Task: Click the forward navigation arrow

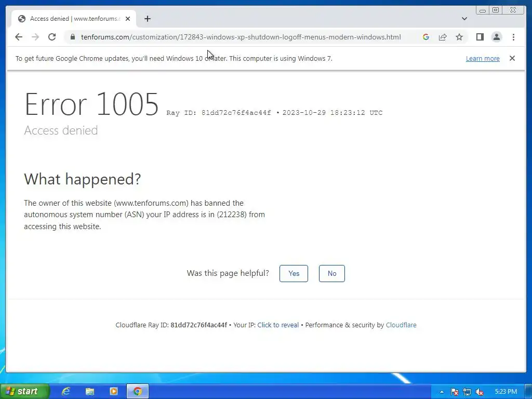Action: click(x=35, y=37)
